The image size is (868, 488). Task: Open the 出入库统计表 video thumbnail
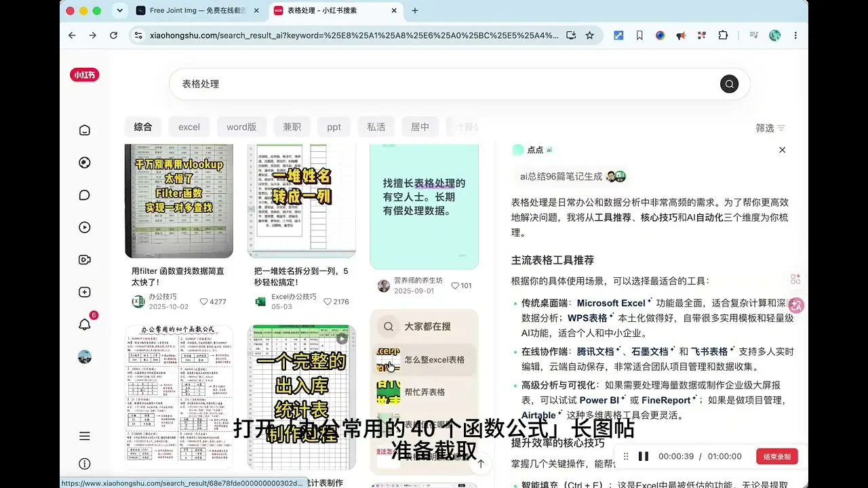[302, 397]
